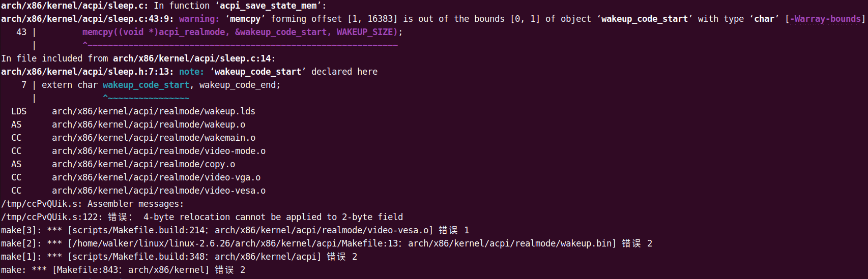Viewport: 868px width, 279px height.
Task: Click the make[3] Makefile.build:214 error line
Action: tap(235, 230)
